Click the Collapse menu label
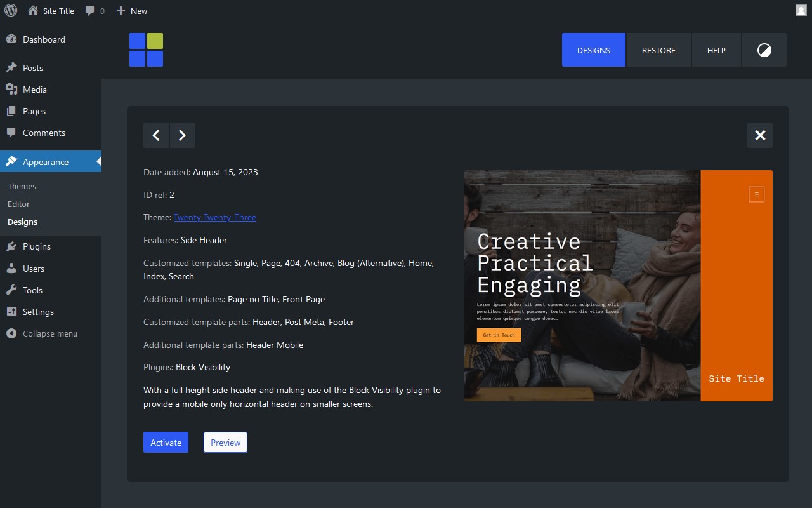Image resolution: width=812 pixels, height=508 pixels. coord(50,333)
